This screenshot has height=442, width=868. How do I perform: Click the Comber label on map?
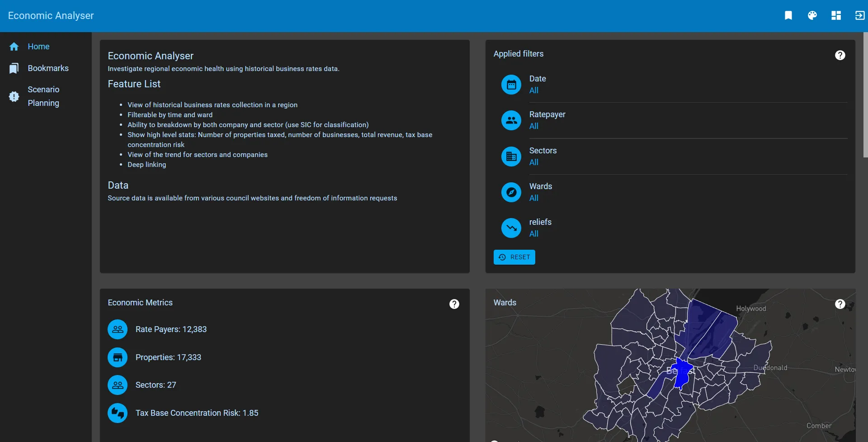coord(819,426)
